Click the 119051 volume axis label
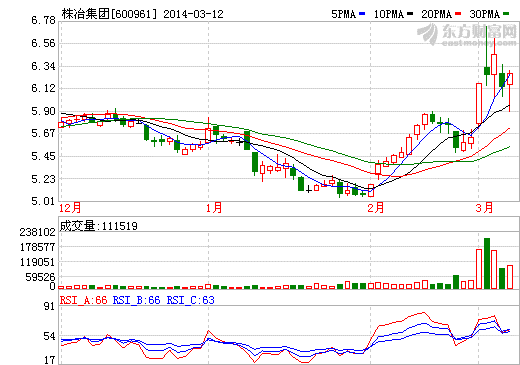The width and height of the screenshot is (520, 365). (x=37, y=262)
